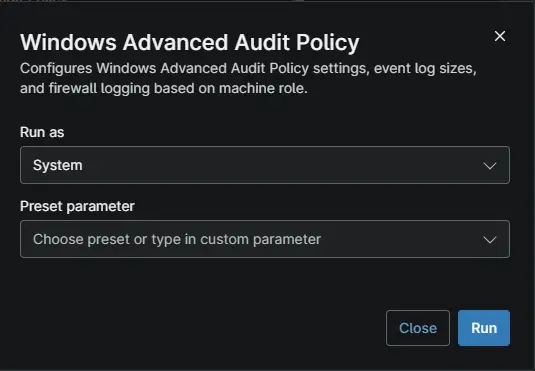Screen dimensions: 535x371
Task: Click the custom parameter placeholder text
Action: [x=177, y=240]
